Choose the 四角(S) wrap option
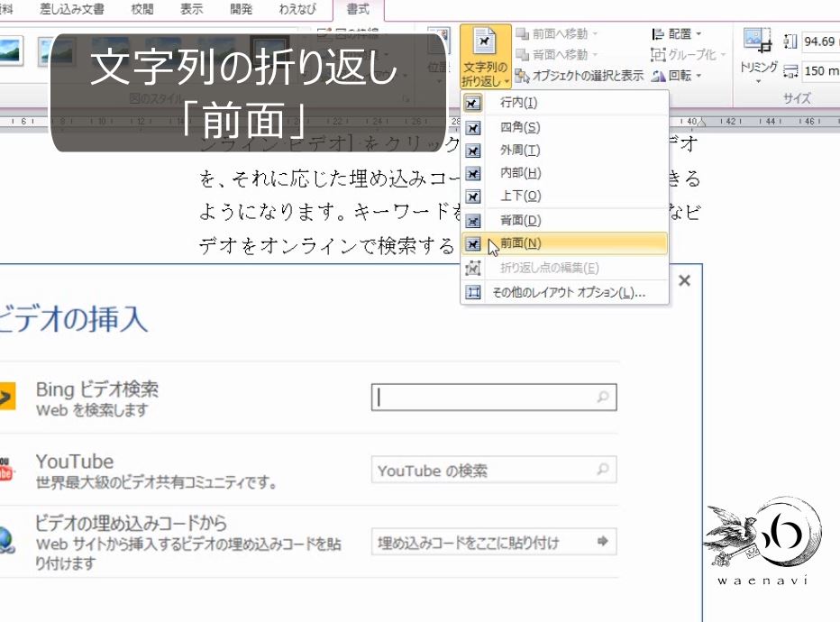The image size is (840, 622). pos(565,127)
